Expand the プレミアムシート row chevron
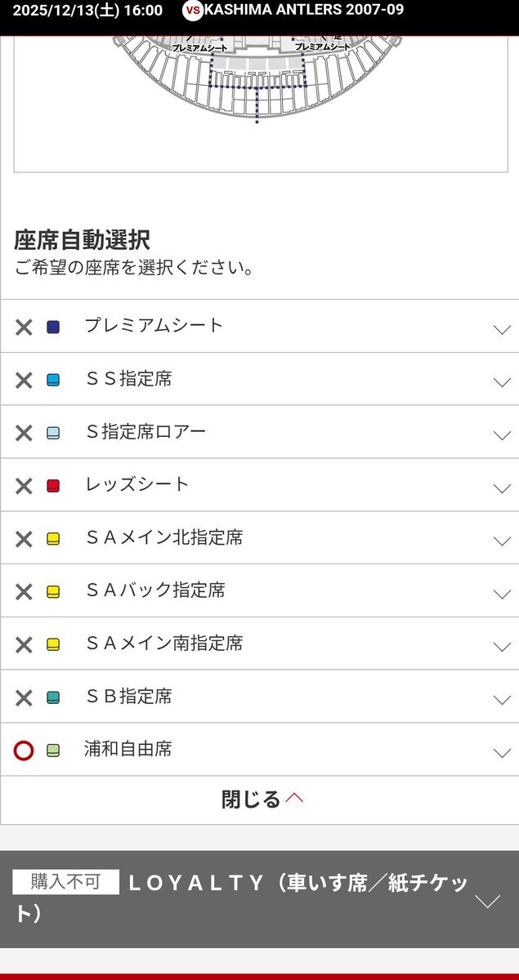Image resolution: width=519 pixels, height=980 pixels. click(x=502, y=329)
